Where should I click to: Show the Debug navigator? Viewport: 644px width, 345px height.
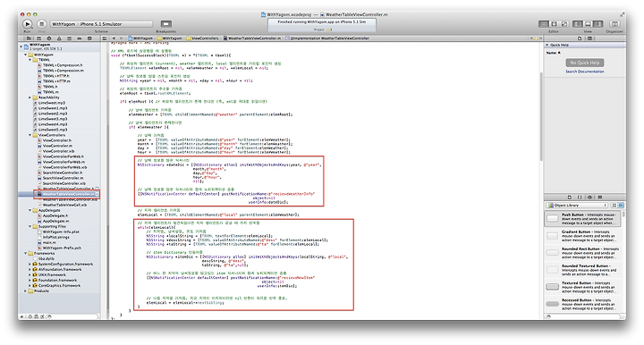pyautogui.click(x=69, y=38)
